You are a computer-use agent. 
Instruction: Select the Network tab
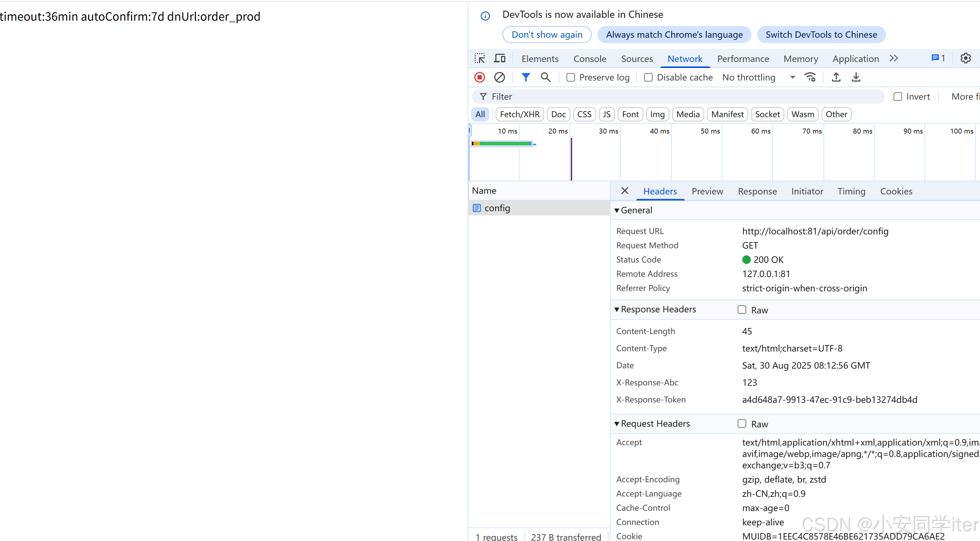tap(685, 59)
